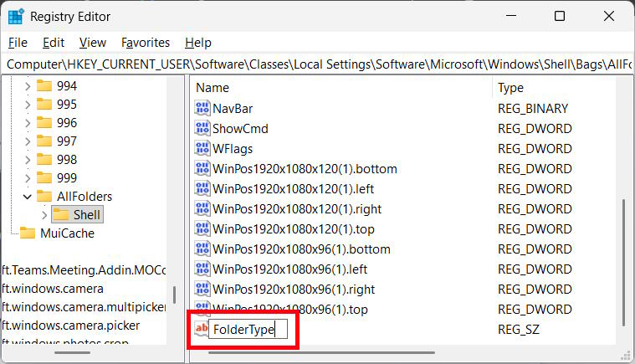Viewport: 635px width, 364px height.
Task: Sort values by the Name column header
Action: (x=342, y=88)
